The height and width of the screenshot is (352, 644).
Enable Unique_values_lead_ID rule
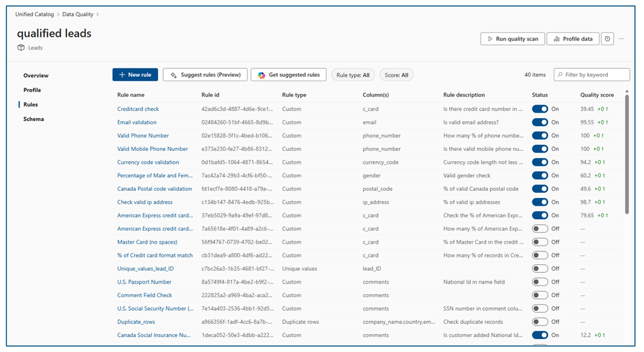click(540, 269)
